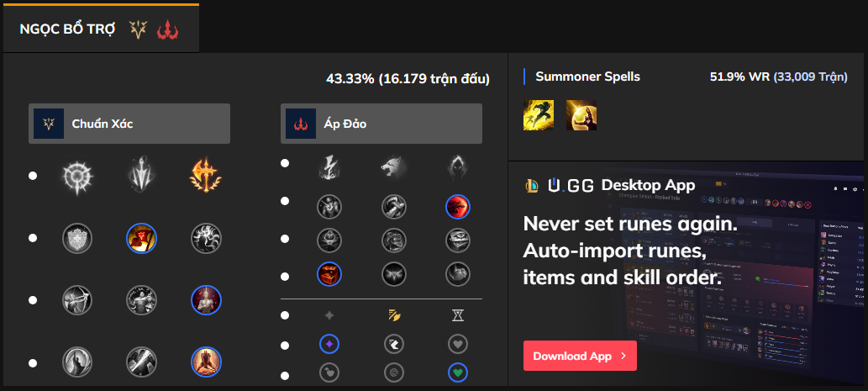
Task: Select the Treasure Hunter chest rune
Action: (329, 273)
